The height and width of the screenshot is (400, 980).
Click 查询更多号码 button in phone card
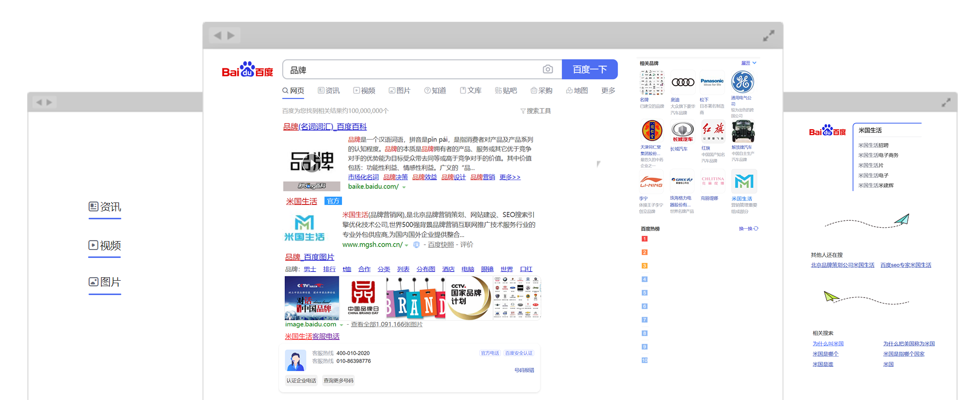coord(339,381)
